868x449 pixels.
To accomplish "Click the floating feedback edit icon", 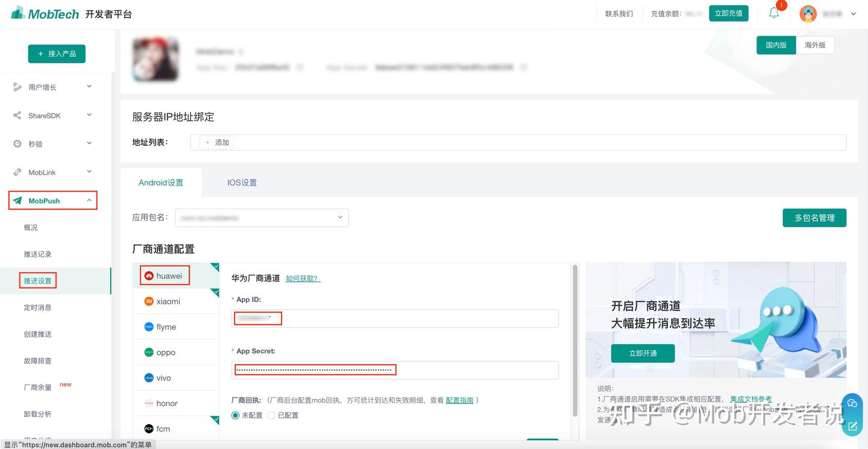I will pyautogui.click(x=852, y=426).
